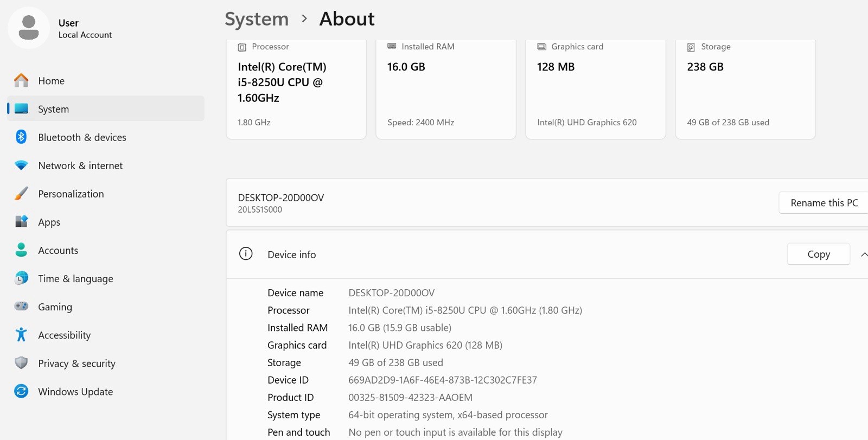Click Storage value in Device info list
Viewport: 868px width, 440px height.
click(x=395, y=362)
